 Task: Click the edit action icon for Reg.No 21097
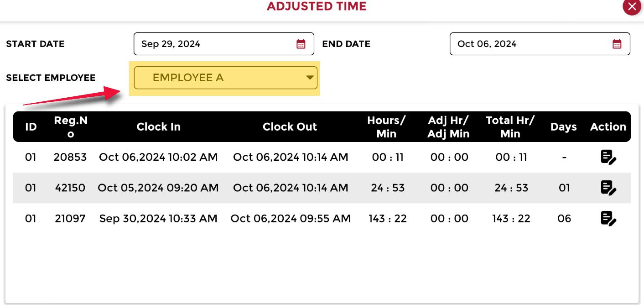coord(609,218)
